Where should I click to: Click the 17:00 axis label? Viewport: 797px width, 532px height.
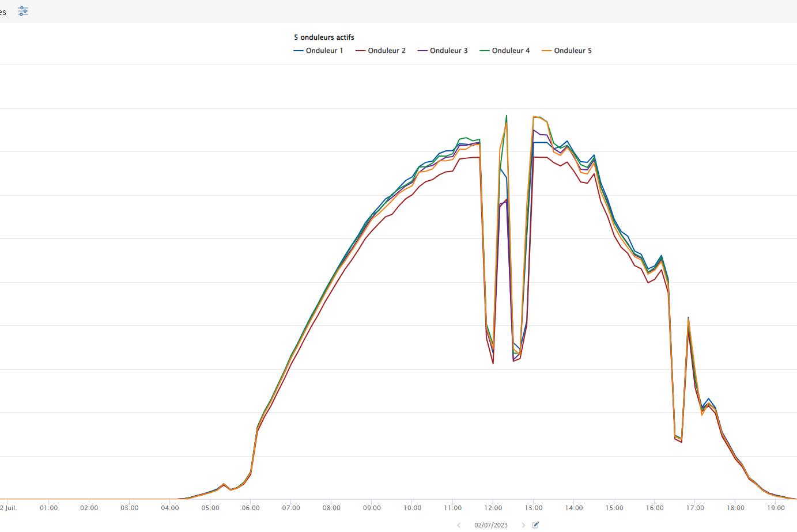695,508
